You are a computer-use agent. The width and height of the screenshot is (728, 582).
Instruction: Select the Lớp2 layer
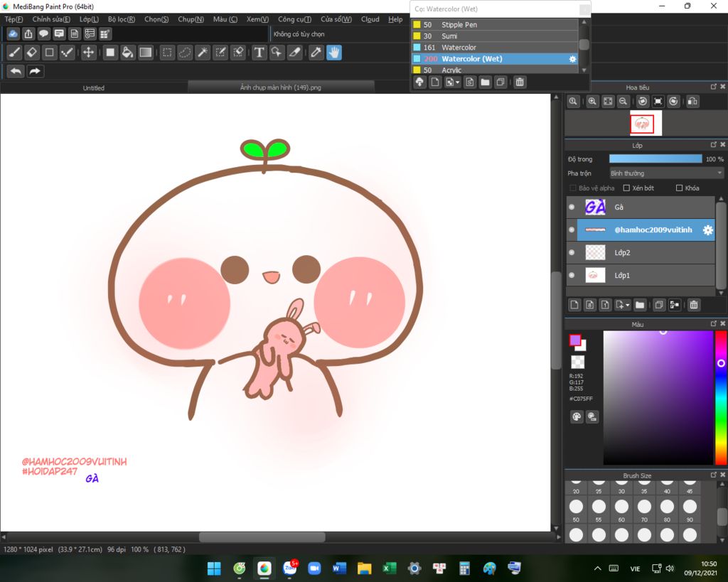coord(646,252)
